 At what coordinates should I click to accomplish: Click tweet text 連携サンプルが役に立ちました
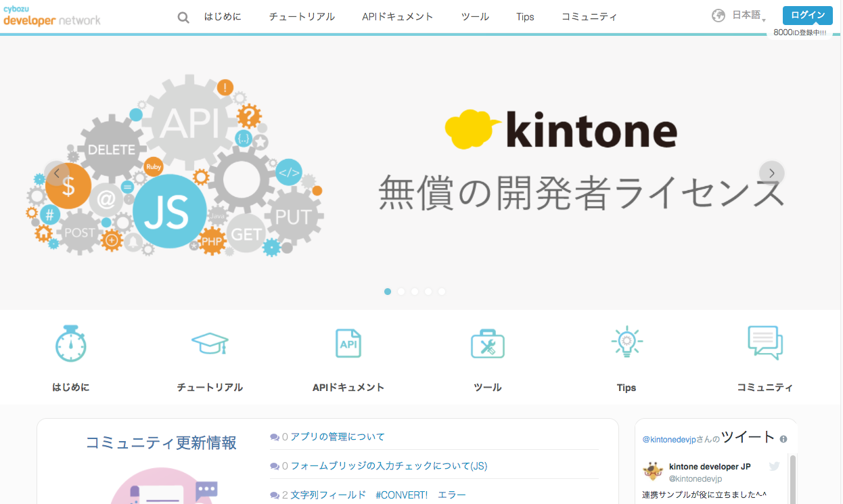pyautogui.click(x=704, y=495)
